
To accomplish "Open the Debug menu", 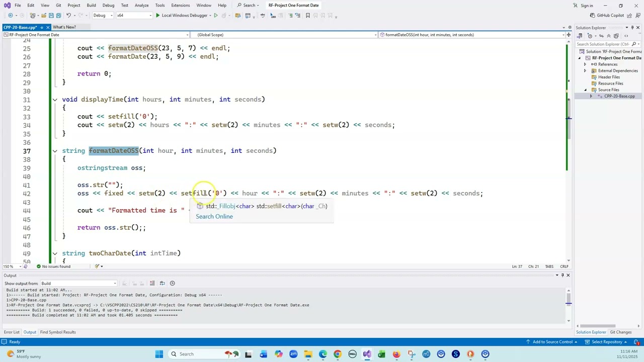I will 108,5.
